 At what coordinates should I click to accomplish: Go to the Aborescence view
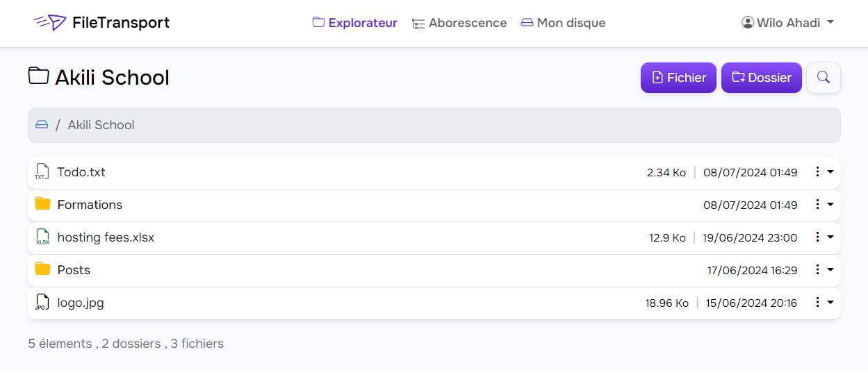pyautogui.click(x=459, y=23)
